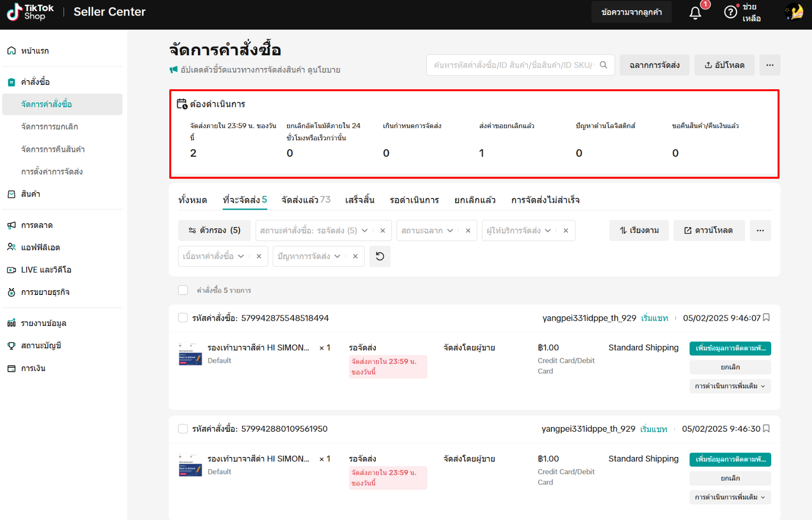This screenshot has height=520, width=812.
Task: Check order 579942875548518494 checkbox
Action: click(183, 317)
